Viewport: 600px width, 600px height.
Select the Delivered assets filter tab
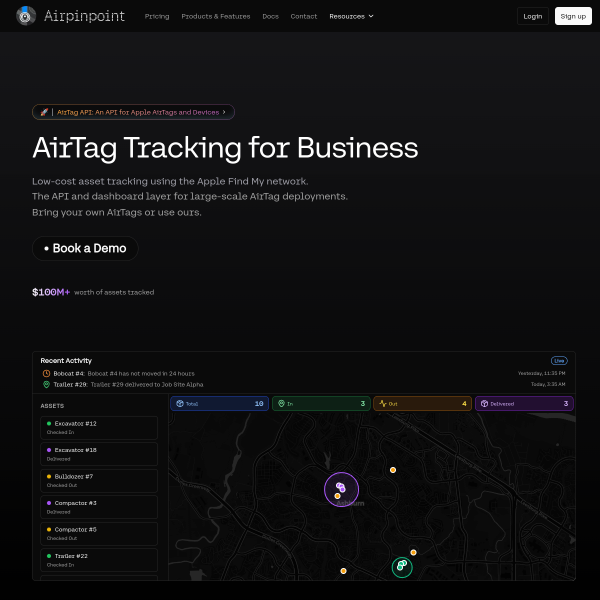pyautogui.click(x=524, y=404)
